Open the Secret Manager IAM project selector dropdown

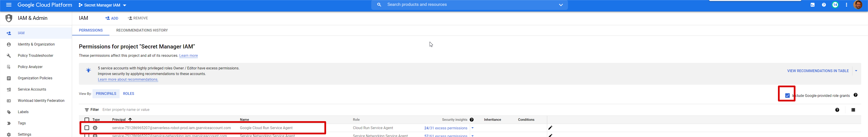[102, 5]
